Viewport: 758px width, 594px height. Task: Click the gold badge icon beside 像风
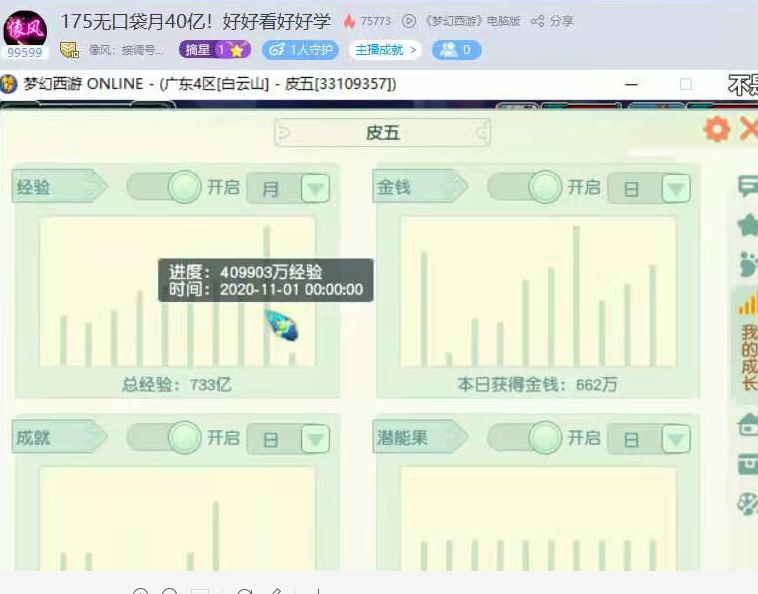[x=69, y=50]
